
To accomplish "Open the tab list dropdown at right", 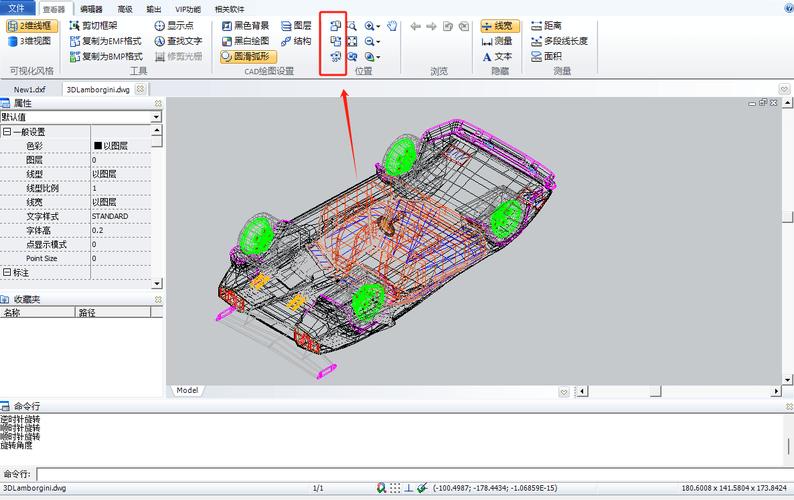I will [784, 89].
